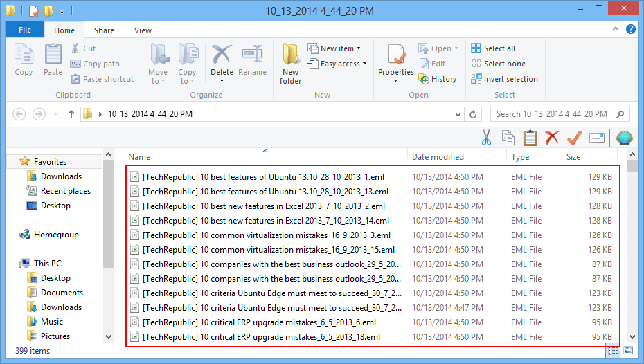The height and width of the screenshot is (364, 644).
Task: Open the Properties checkmark icon
Action: pos(396,55)
